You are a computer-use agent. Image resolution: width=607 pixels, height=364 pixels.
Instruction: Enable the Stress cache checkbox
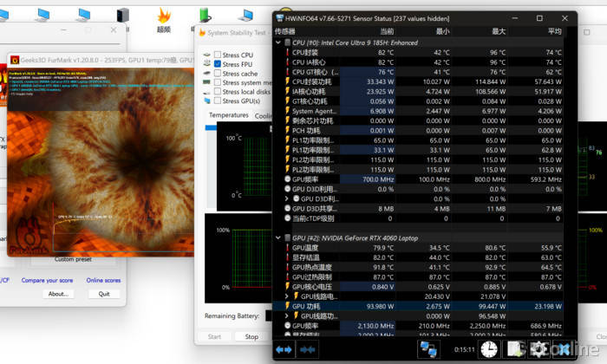(x=218, y=74)
